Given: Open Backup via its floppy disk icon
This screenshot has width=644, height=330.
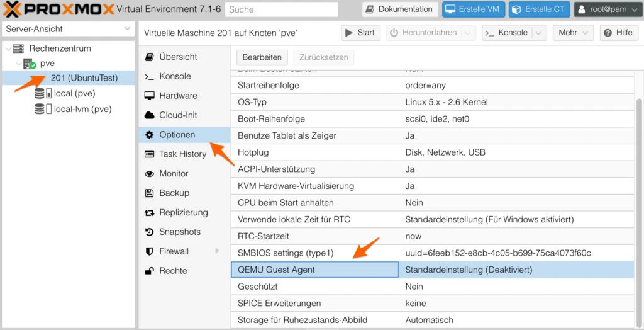Looking at the screenshot, I should tap(149, 193).
